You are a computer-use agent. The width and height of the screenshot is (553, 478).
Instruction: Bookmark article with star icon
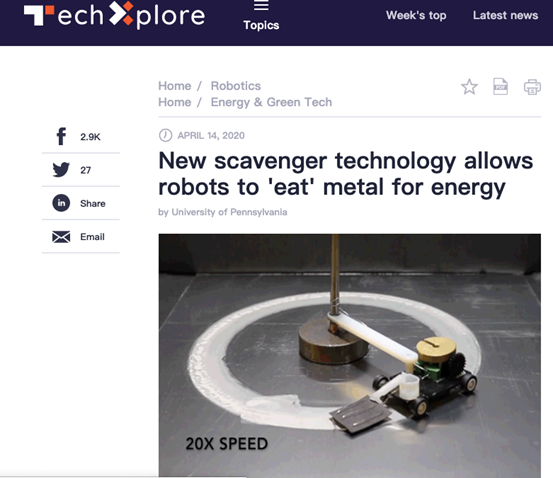point(469,87)
